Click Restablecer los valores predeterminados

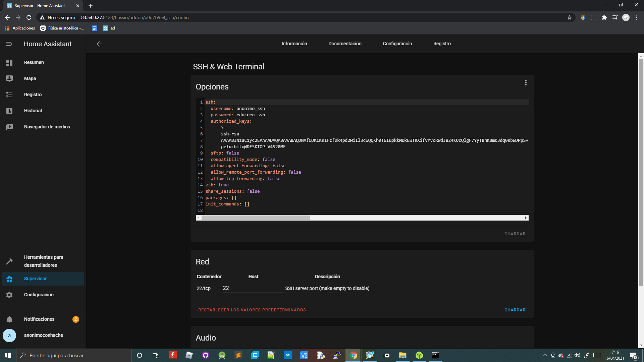pos(252,310)
